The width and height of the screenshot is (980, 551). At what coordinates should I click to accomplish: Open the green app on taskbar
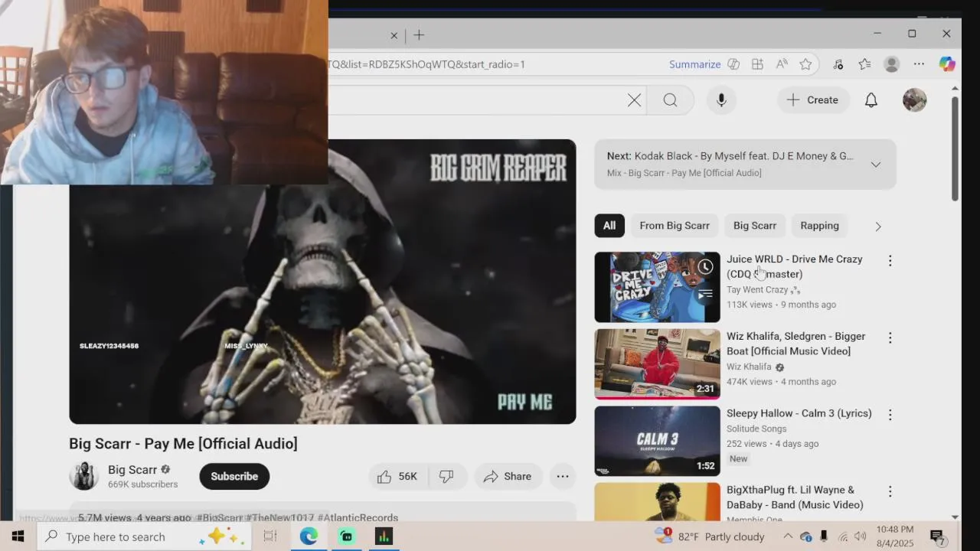[347, 536]
